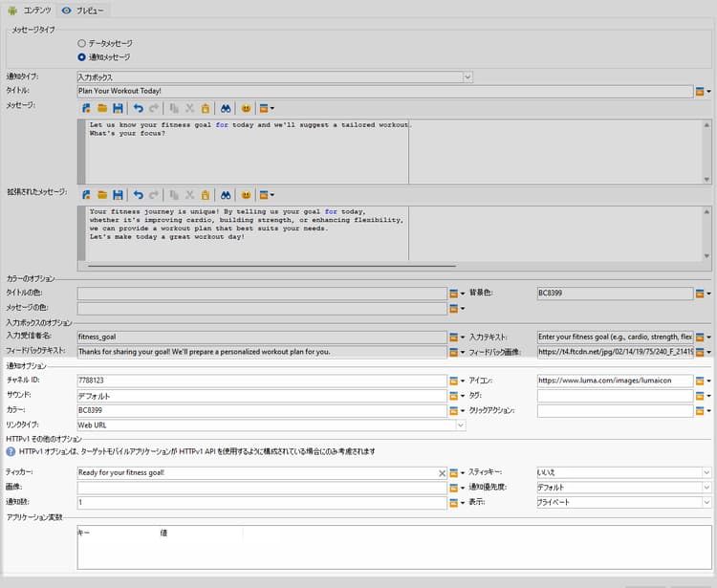Clear the ティッカー field with X

pos(442,473)
